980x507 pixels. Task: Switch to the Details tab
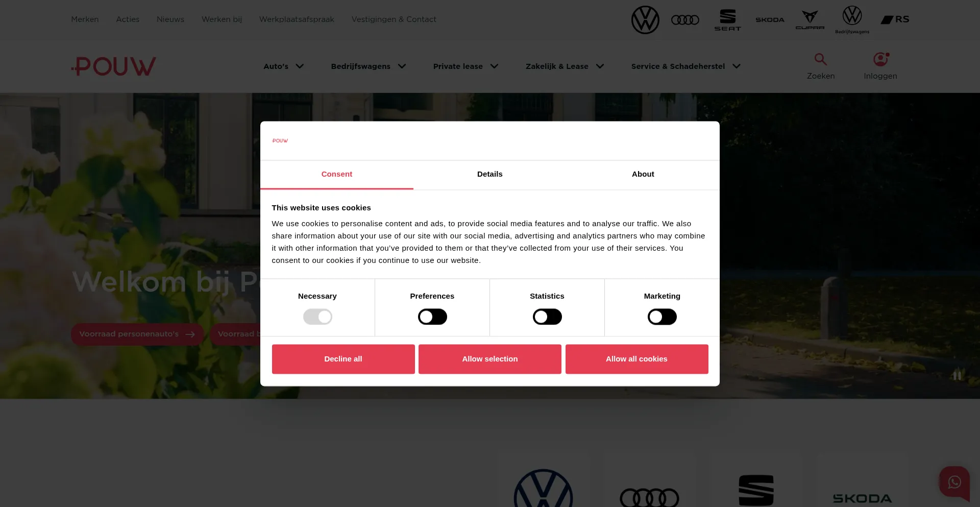click(x=490, y=174)
